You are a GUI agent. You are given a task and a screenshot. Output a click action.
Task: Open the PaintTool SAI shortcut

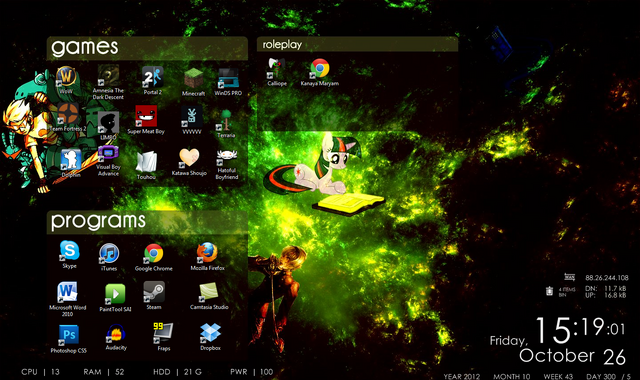(x=115, y=298)
